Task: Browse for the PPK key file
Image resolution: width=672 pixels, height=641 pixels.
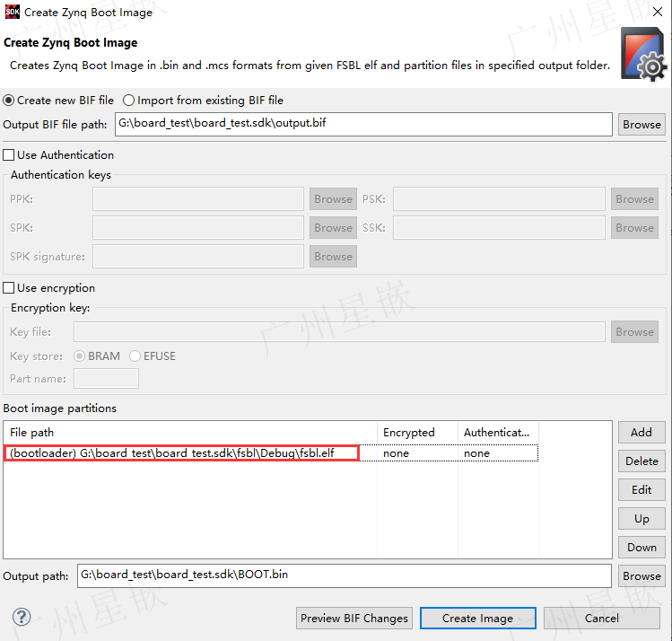Action: pyautogui.click(x=333, y=199)
